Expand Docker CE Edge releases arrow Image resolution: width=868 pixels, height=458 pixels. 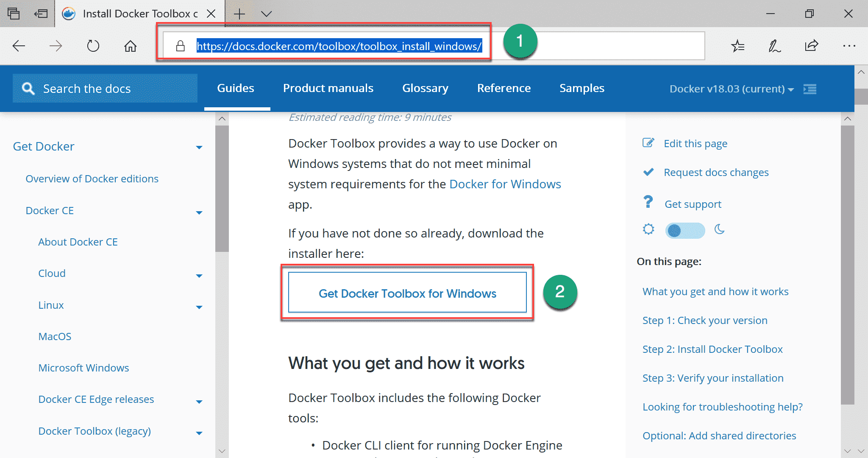(x=199, y=402)
